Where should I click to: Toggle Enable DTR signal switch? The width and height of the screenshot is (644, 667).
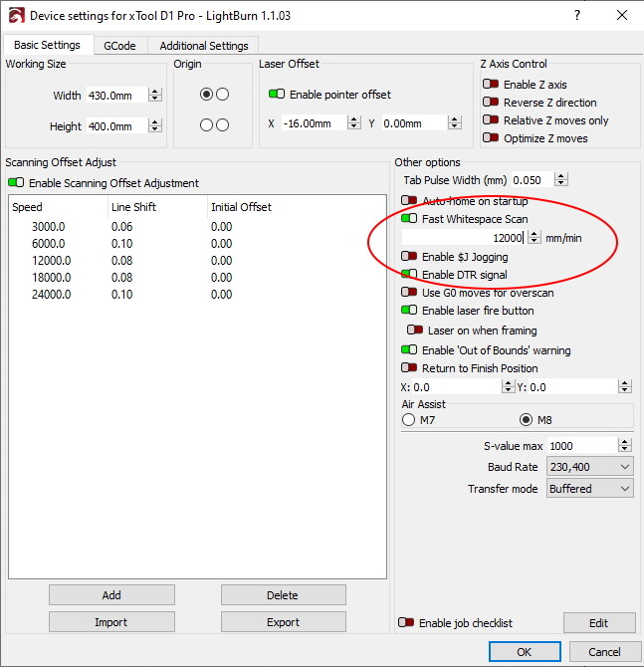tap(409, 274)
